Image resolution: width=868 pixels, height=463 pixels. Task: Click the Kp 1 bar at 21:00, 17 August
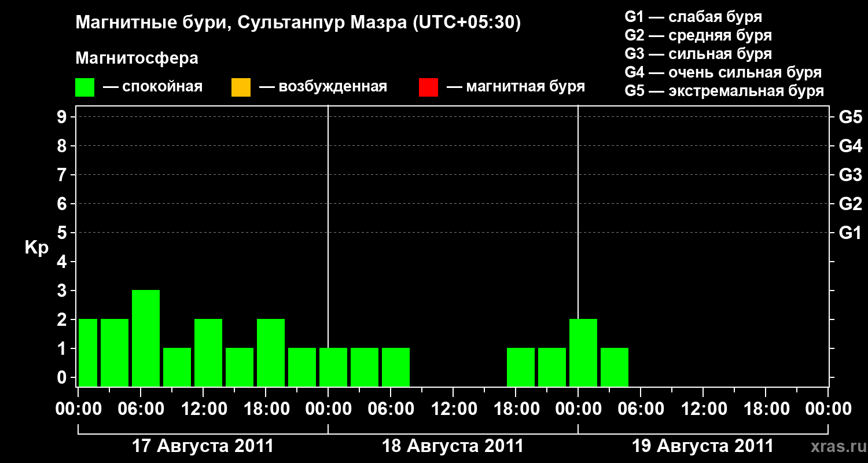pyautogui.click(x=302, y=367)
